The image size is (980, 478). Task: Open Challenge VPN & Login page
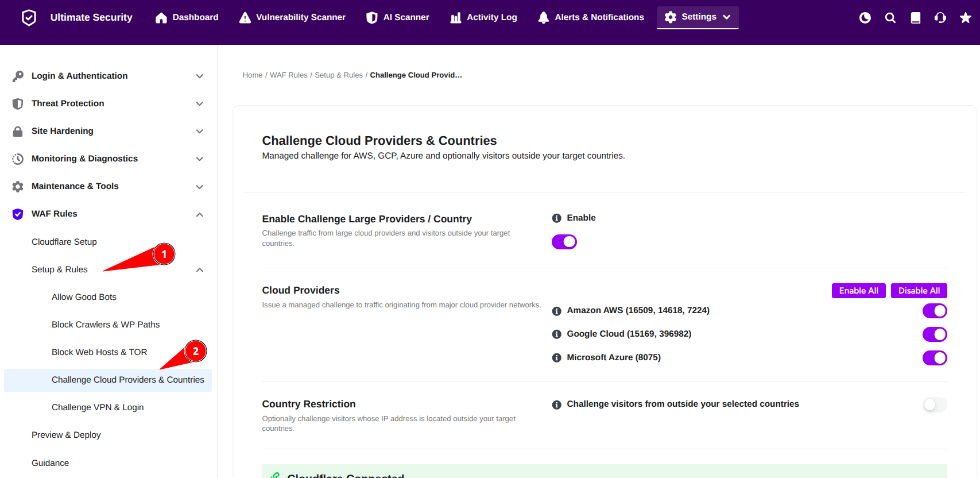(98, 407)
